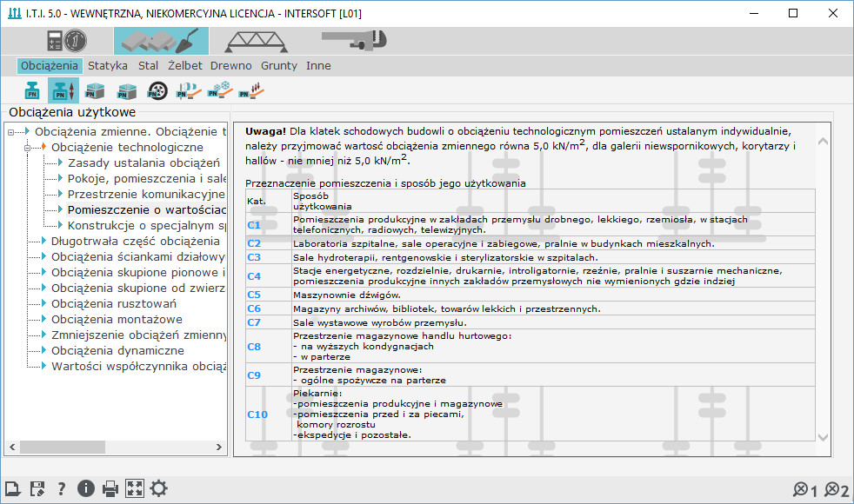
Task: Click the content panel scroll-down arrow
Action: click(x=823, y=438)
